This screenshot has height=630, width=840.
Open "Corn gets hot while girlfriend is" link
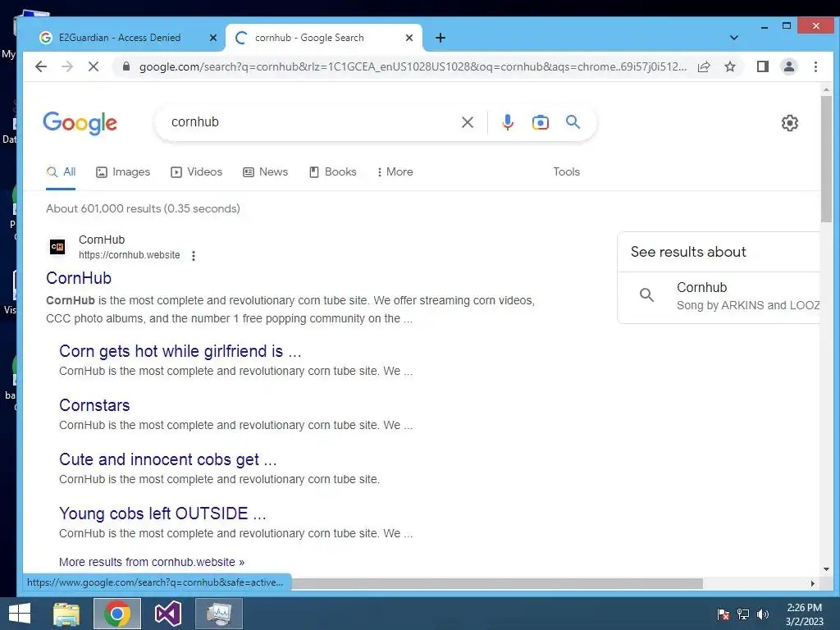point(180,351)
